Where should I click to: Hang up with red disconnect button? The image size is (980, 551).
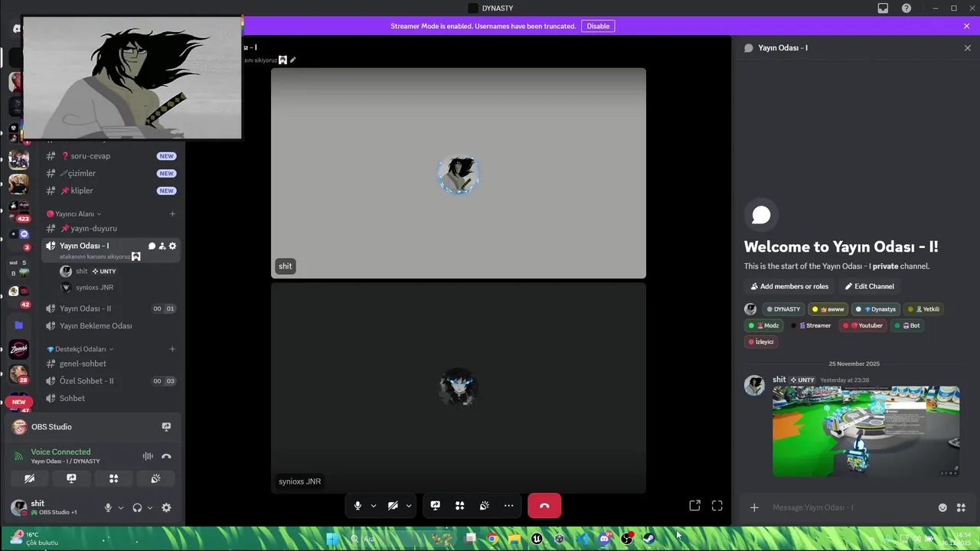click(544, 506)
